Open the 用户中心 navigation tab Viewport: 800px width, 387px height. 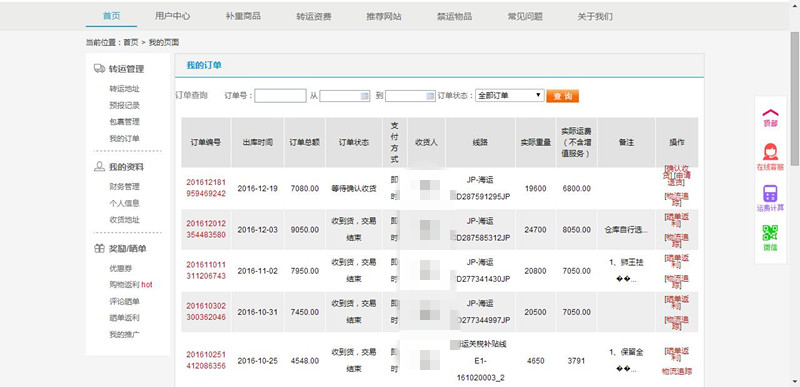click(172, 16)
